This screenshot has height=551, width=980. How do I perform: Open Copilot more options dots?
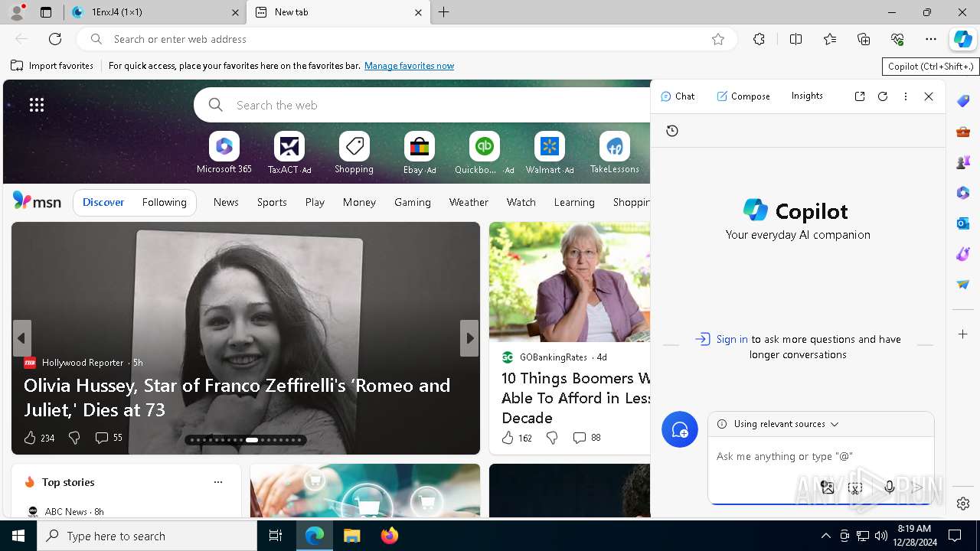tap(906, 96)
